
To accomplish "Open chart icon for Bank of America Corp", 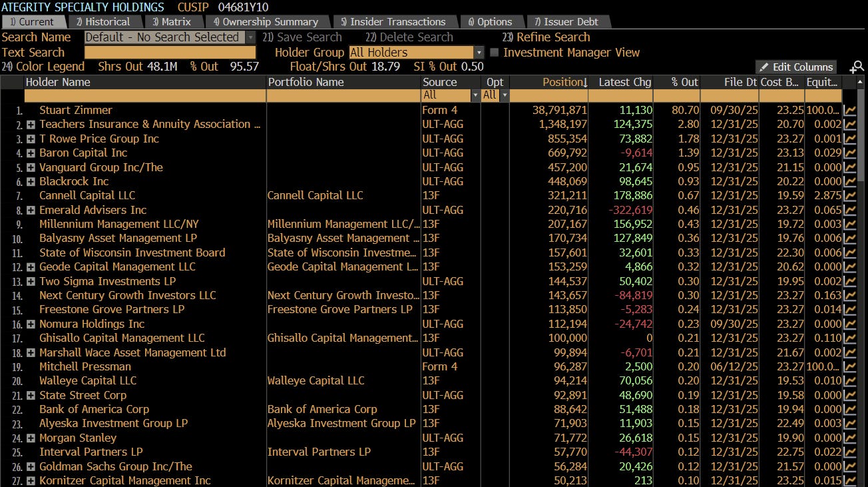I will [x=850, y=410].
